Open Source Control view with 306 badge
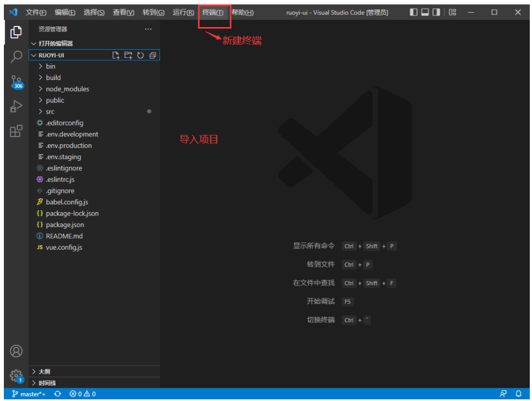The image size is (532, 401). coord(17,82)
